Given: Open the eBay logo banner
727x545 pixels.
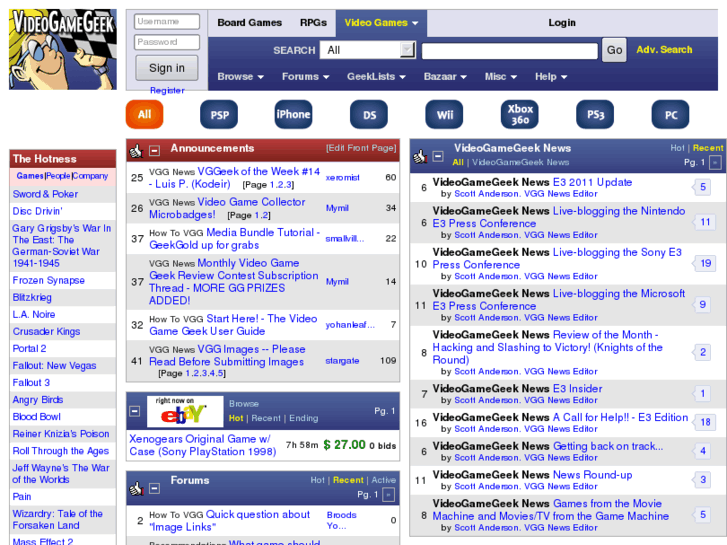Looking at the screenshot, I should [185, 411].
